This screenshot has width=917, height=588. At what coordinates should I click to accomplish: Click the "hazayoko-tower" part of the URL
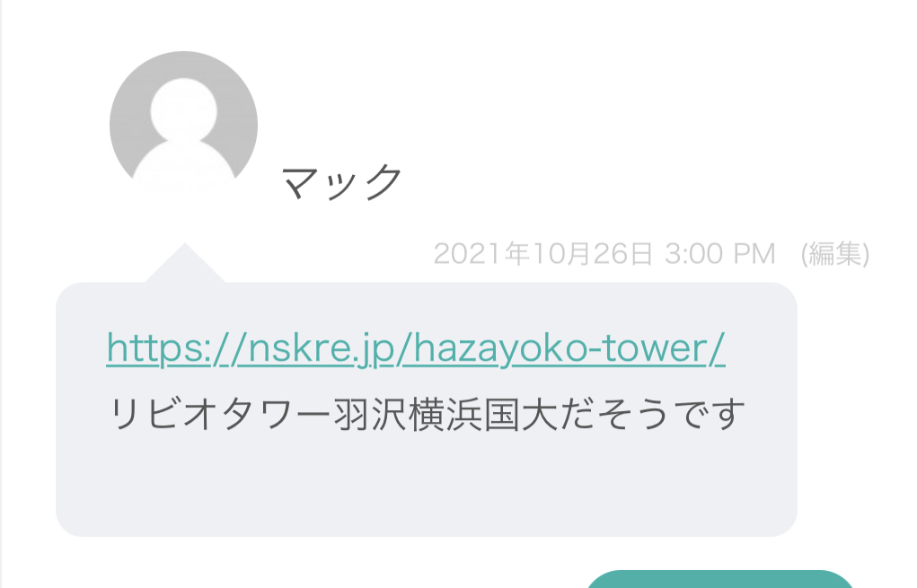point(560,348)
